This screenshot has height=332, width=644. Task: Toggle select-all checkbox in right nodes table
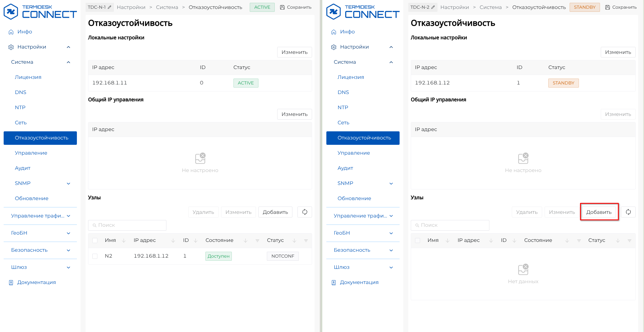click(x=418, y=241)
